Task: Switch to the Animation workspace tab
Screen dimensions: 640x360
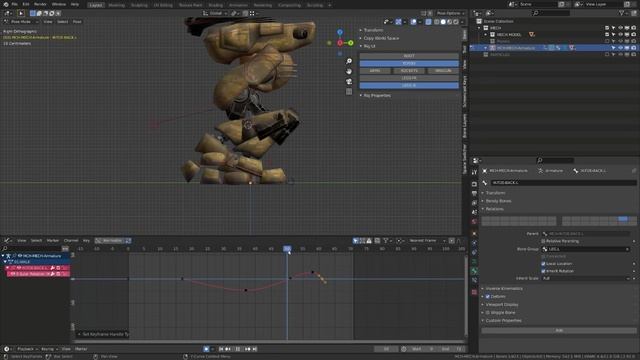Action: tap(238, 5)
